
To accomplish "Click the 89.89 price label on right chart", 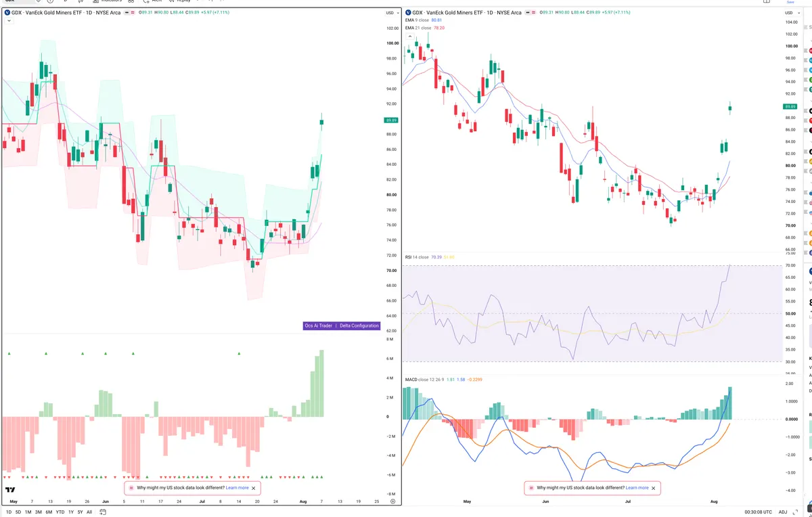I will point(790,107).
